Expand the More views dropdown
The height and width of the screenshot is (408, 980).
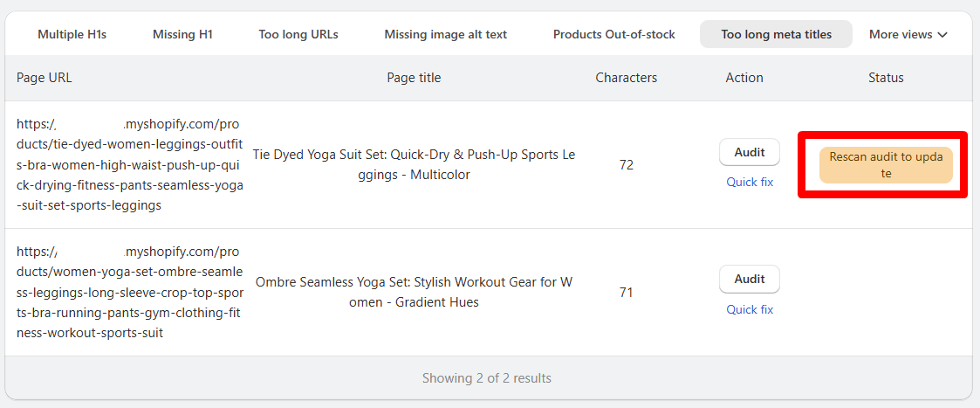click(908, 34)
